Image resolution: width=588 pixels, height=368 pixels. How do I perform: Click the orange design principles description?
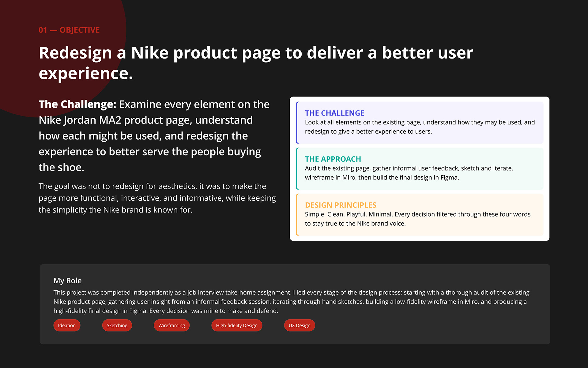(418, 219)
